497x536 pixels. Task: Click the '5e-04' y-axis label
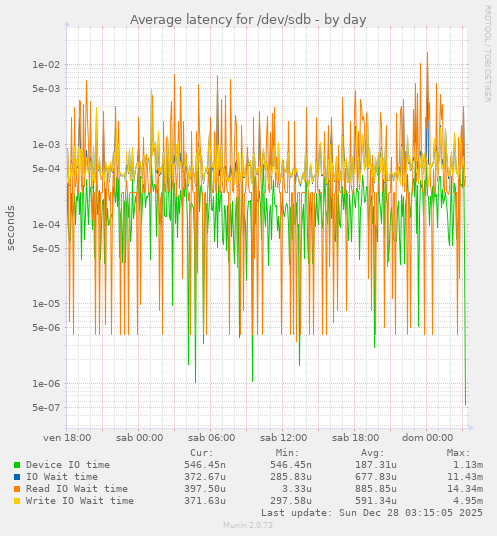46,169
